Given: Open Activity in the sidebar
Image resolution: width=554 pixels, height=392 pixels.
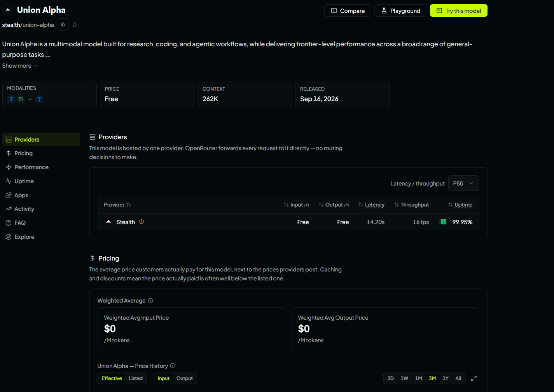Looking at the screenshot, I should click(x=41, y=209).
